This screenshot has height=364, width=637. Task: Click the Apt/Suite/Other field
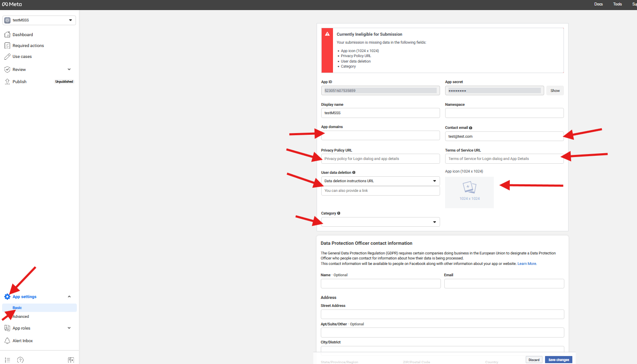point(442,333)
